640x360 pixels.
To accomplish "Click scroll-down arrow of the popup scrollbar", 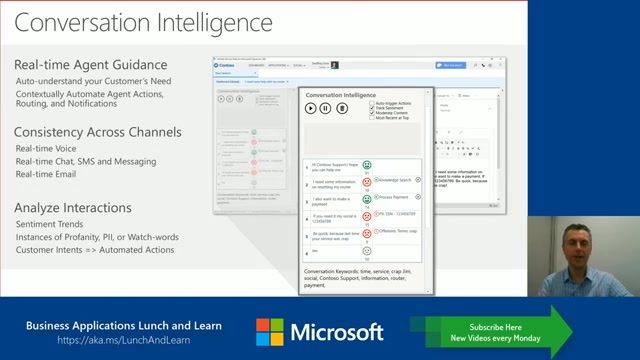I will (428, 291).
